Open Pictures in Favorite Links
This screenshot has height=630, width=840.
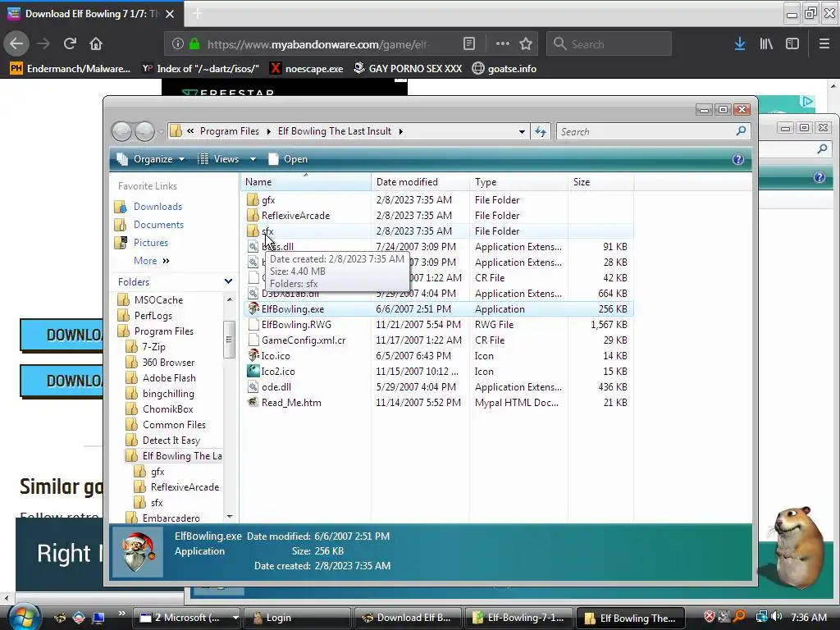(x=151, y=243)
